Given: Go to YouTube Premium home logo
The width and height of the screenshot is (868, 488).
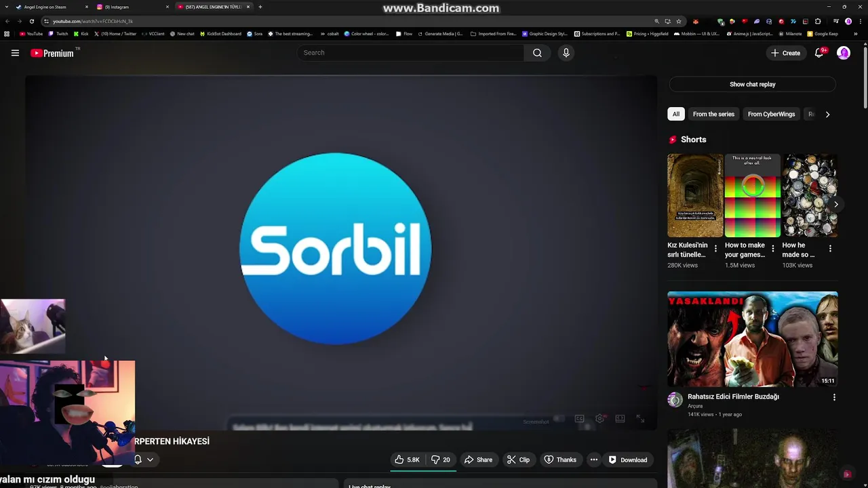Looking at the screenshot, I should [52, 53].
